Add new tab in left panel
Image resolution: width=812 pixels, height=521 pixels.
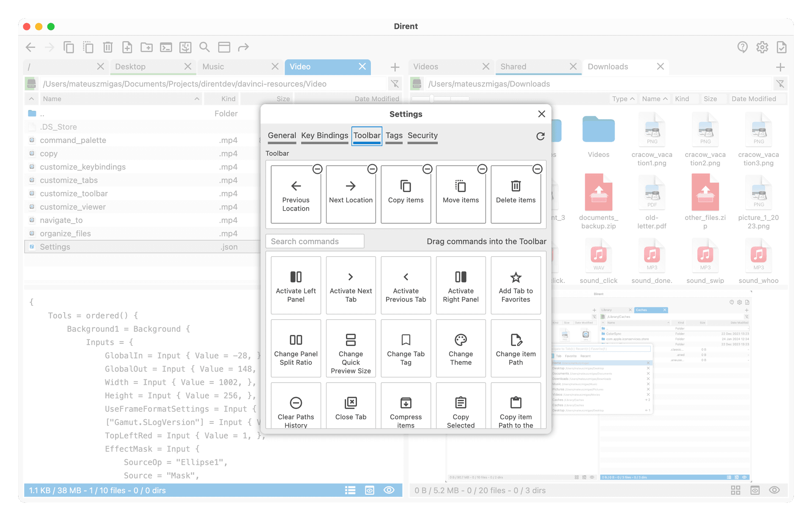395,67
